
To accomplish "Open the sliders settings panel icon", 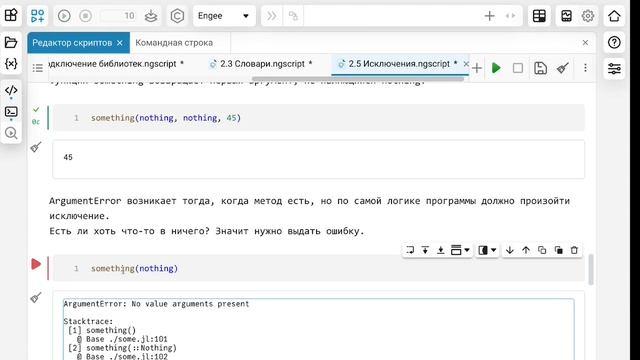I will (x=614, y=68).
